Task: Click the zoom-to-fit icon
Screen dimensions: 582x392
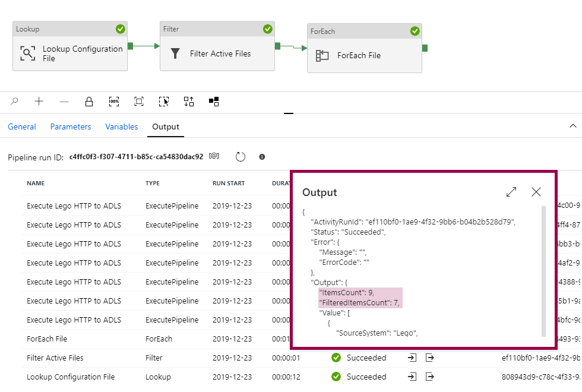Action: [139, 102]
